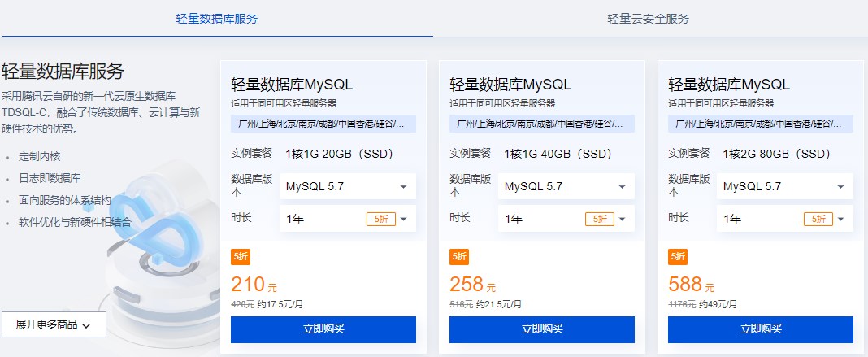Click 立即购买 for the 588元 plan
This screenshot has height=357, width=868.
761,329
